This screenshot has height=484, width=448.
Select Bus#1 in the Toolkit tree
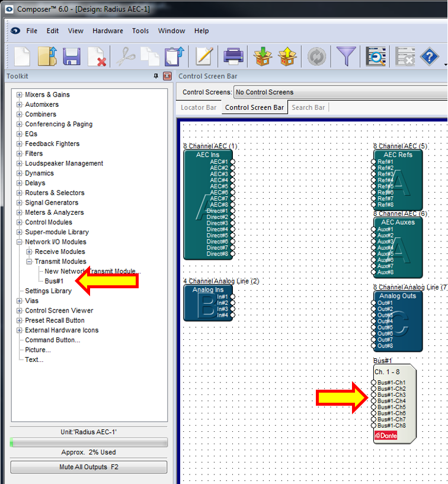pos(54,281)
